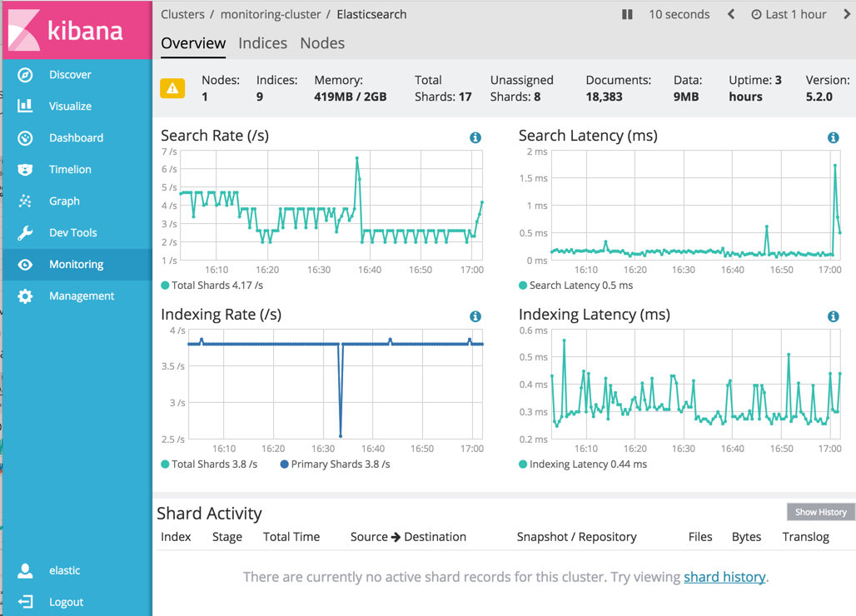Screen dimensions: 856x616
Task: Switch to the Indices tab
Action: point(262,43)
